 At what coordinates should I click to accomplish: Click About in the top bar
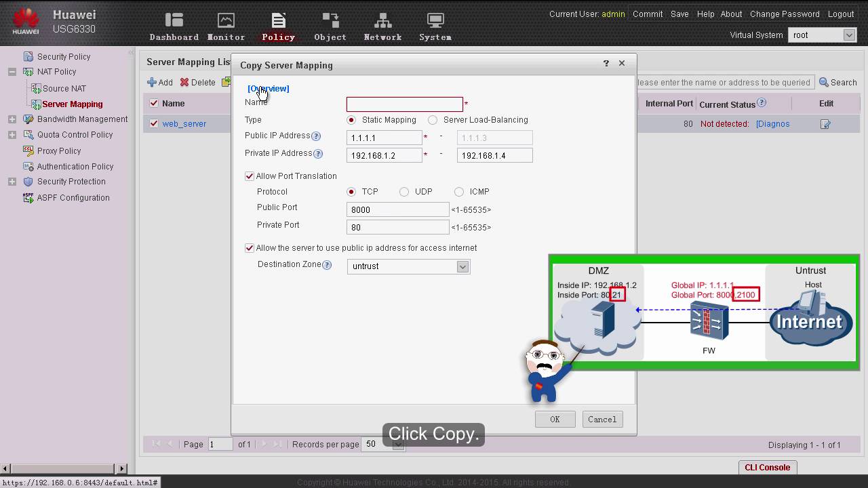pyautogui.click(x=731, y=14)
